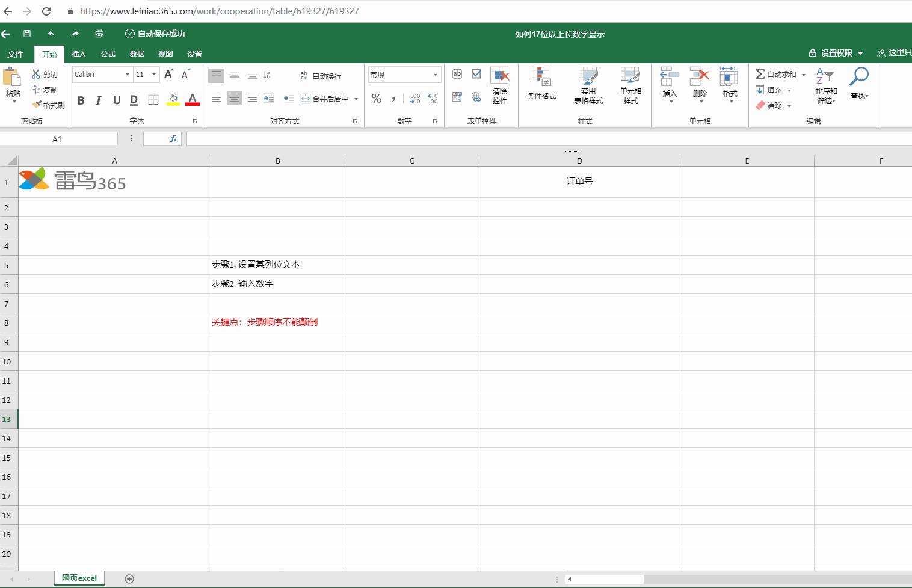
Task: Expand the Merge and Center dropdown arrow
Action: 356,99
